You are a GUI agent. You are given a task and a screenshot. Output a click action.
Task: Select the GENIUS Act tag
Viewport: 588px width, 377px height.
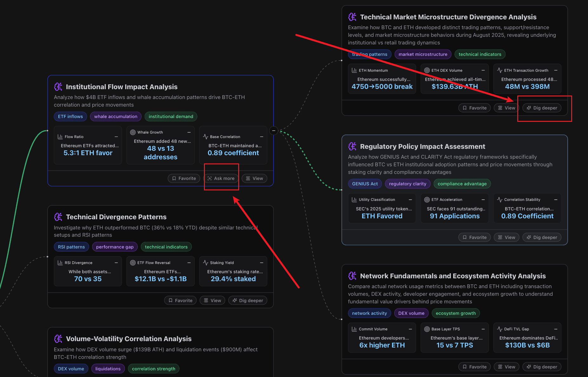pos(365,184)
